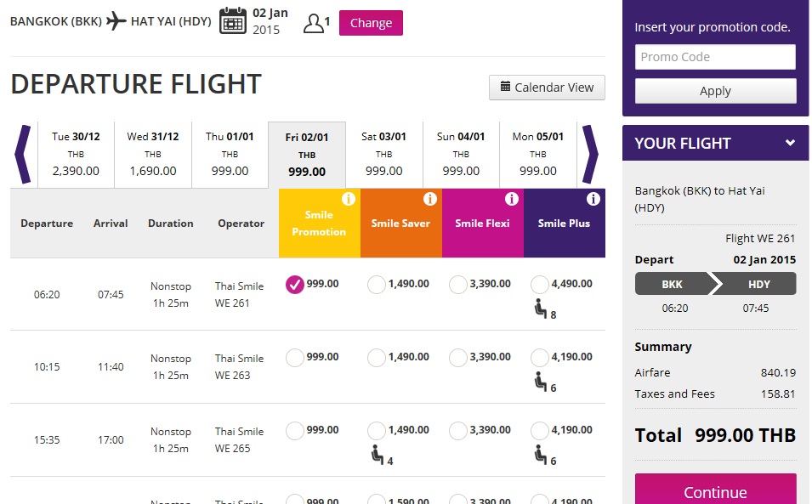Click the calendar icon beside 02 Jan

232,20
